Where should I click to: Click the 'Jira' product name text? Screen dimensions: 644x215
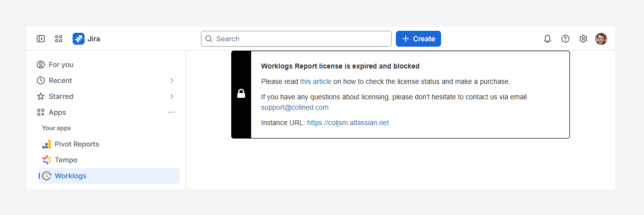point(94,39)
